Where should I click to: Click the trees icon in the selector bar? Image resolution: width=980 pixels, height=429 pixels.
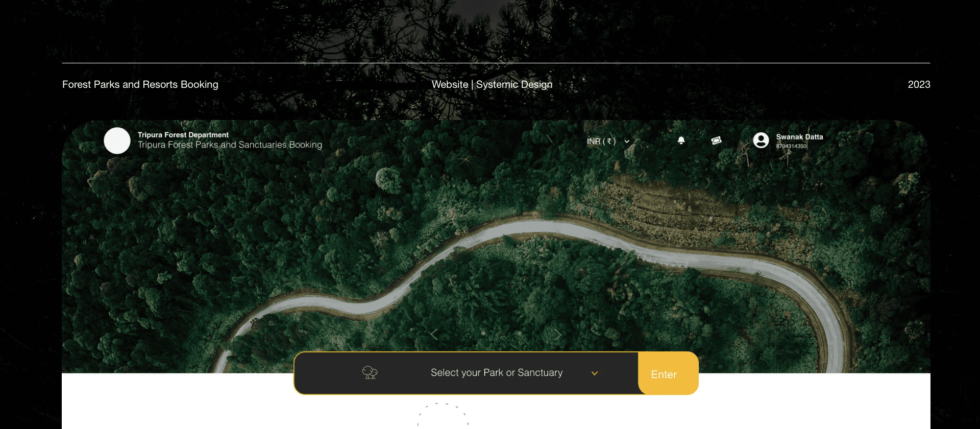370,373
